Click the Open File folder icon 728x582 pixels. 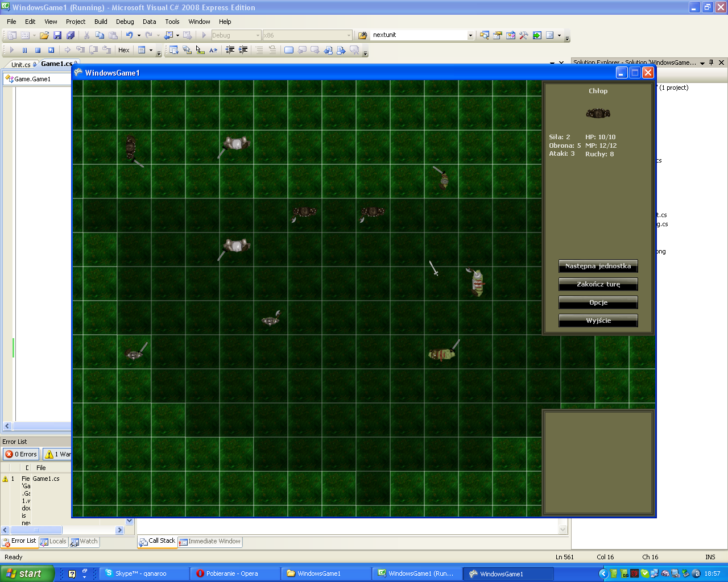point(44,35)
